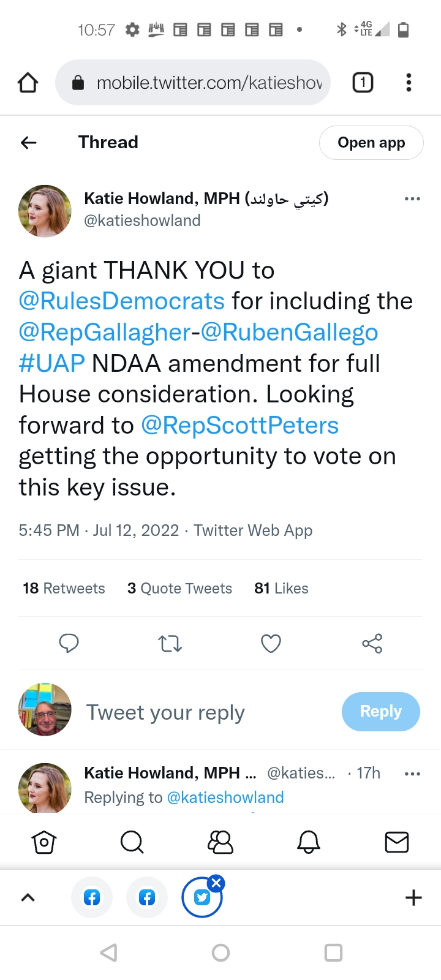This screenshot has height=980, width=441.
Task: Open Twitter search magnifier icon
Action: (132, 842)
